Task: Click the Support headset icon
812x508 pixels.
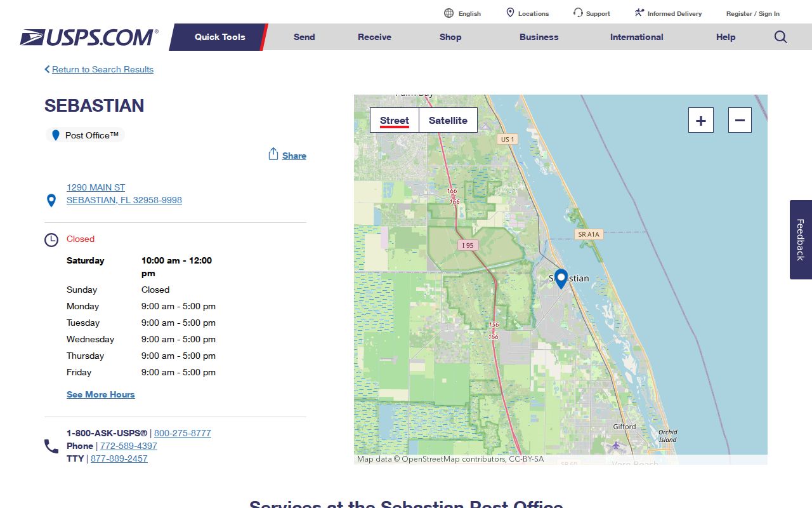Action: 578,13
